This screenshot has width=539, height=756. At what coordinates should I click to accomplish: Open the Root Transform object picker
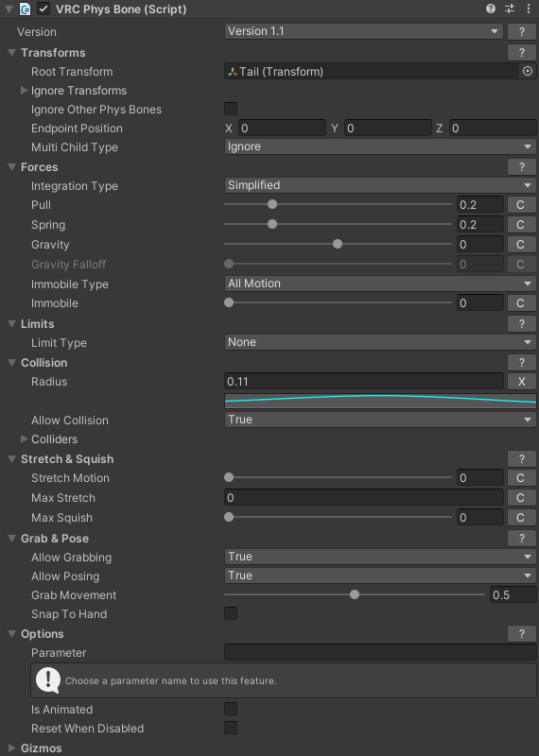(528, 72)
